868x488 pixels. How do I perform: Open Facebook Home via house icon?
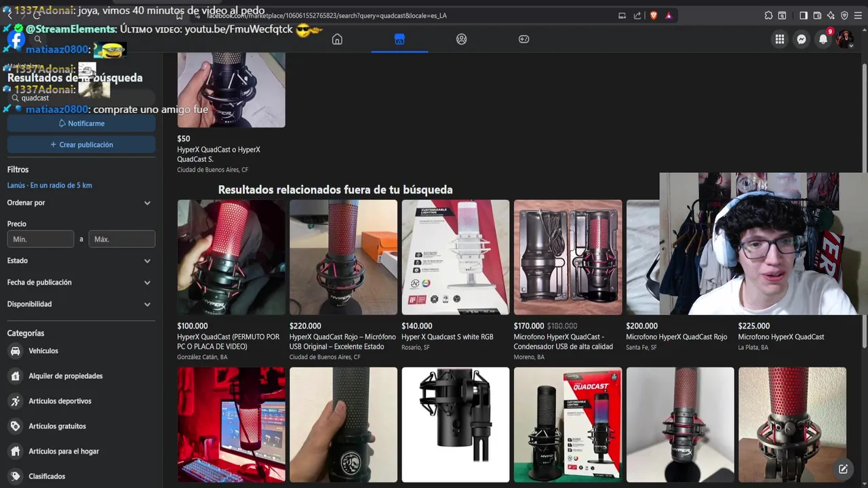337,39
